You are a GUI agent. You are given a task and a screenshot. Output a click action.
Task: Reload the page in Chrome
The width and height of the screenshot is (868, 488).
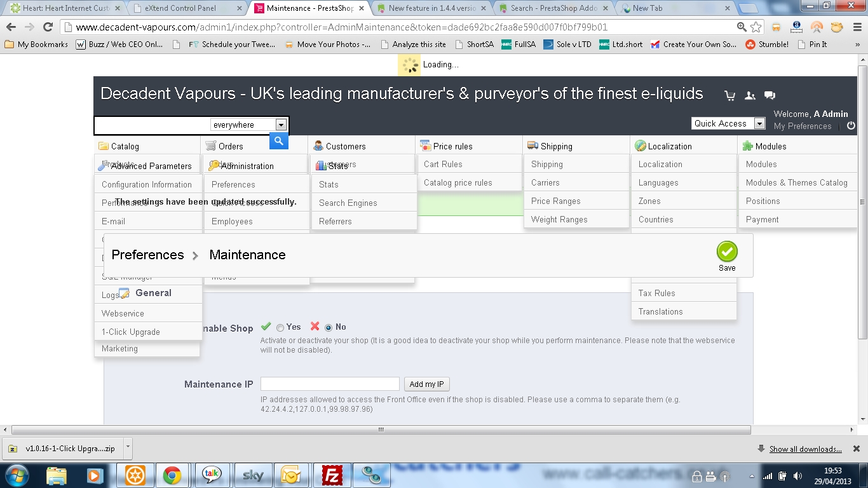(x=48, y=27)
